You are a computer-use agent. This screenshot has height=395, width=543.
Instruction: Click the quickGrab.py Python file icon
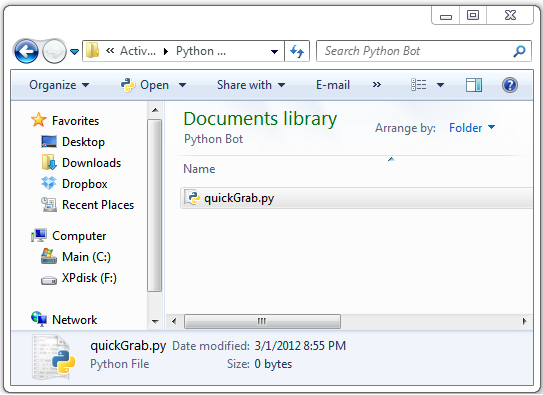[192, 198]
